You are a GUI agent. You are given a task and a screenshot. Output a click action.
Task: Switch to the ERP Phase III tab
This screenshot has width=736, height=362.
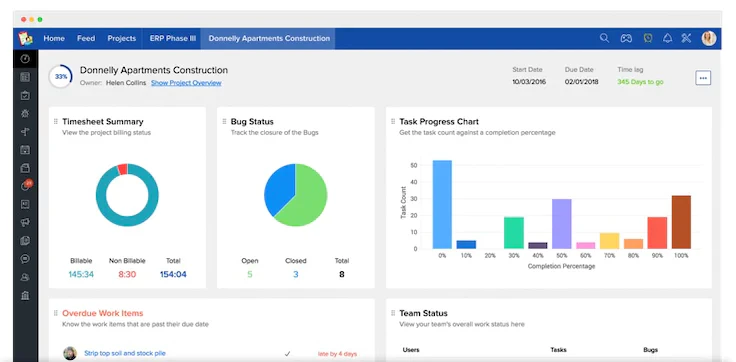point(173,39)
